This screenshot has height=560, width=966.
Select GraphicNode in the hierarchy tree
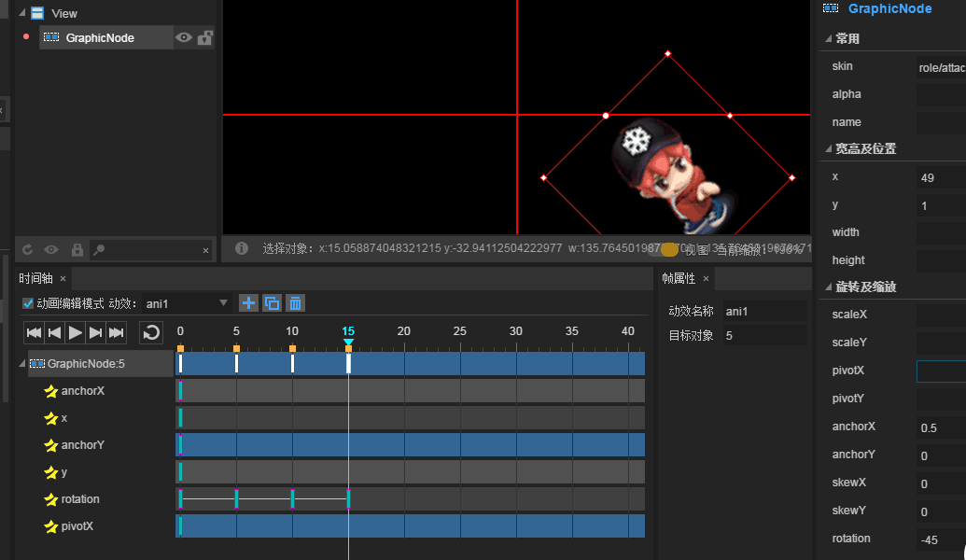tap(106, 37)
